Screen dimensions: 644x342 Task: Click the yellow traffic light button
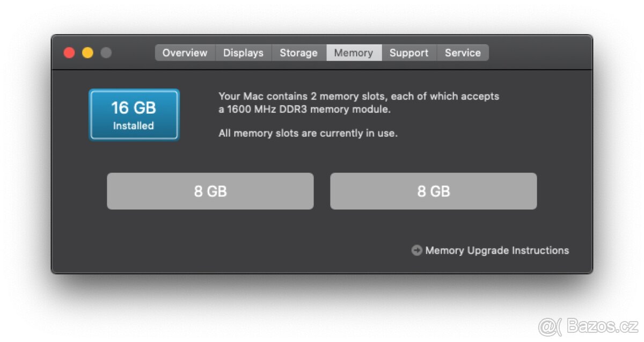pos(87,52)
